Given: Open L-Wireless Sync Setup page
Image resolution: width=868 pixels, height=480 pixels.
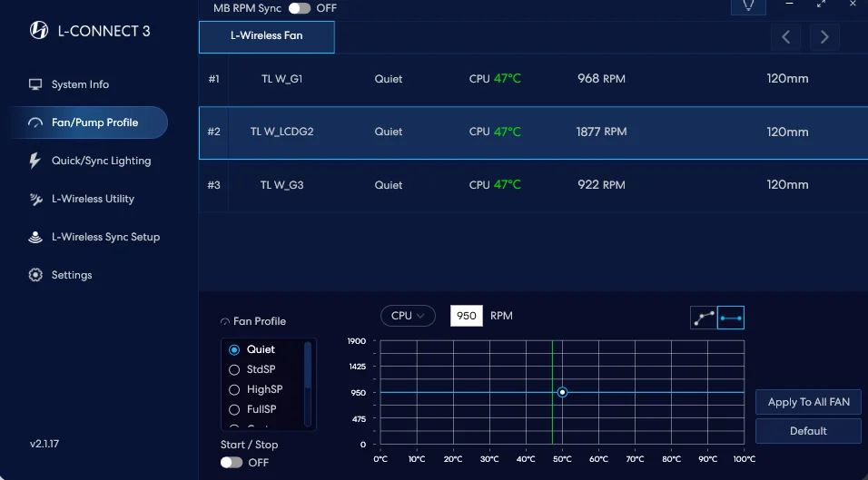Looking at the screenshot, I should pos(105,237).
